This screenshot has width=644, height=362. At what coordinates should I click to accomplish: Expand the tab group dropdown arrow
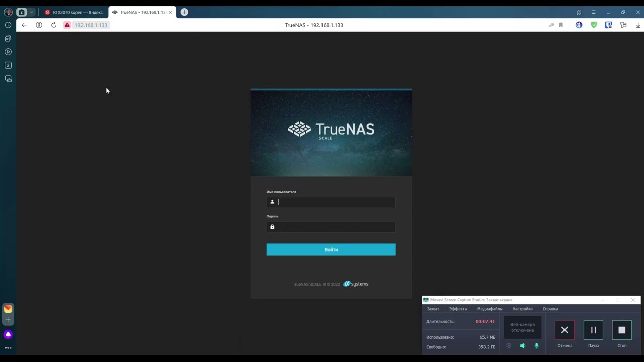(x=31, y=12)
